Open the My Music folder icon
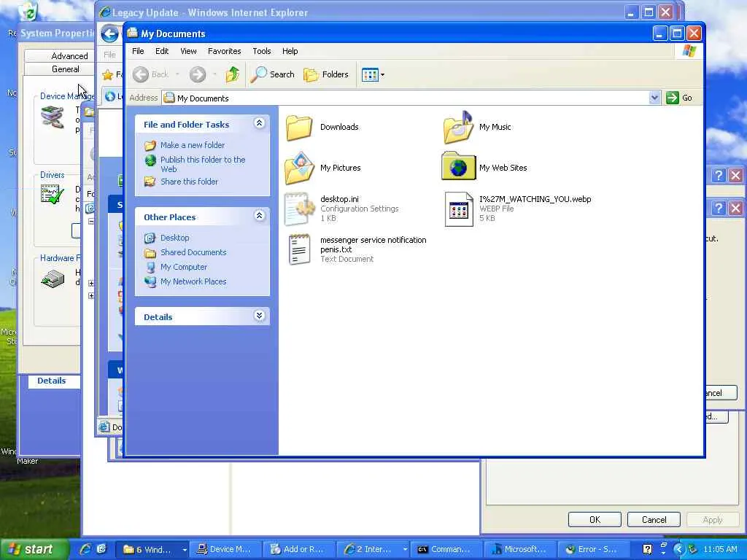Image resolution: width=747 pixels, height=560 pixels. (458, 127)
